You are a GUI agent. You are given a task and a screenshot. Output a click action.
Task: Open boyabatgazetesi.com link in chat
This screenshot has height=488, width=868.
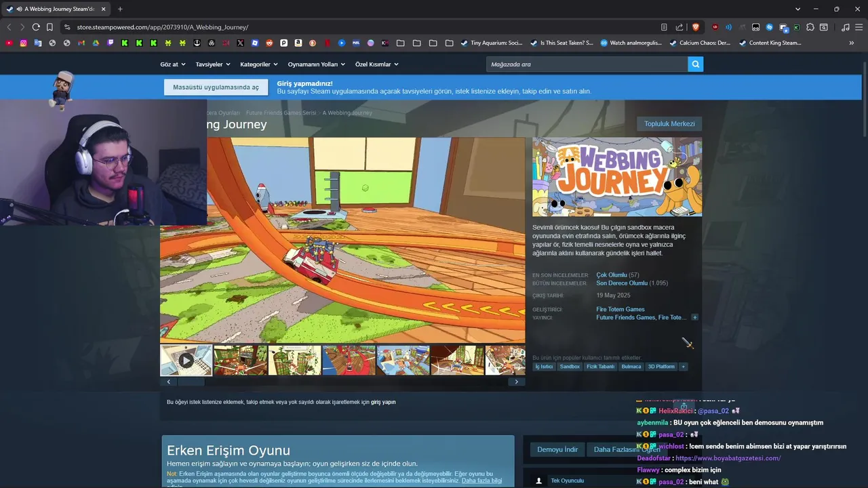[x=728, y=458]
